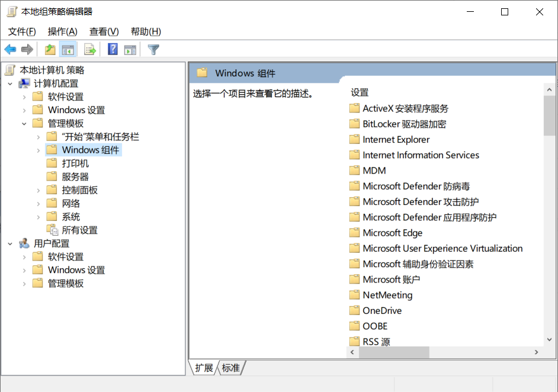Click the BitLocker 驱动器加密 folder icon
558x392 pixels.
(354, 124)
